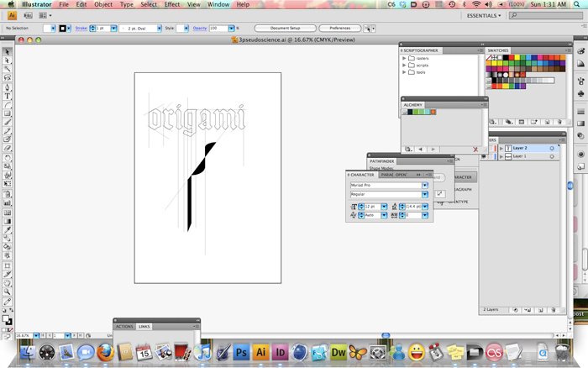
Task: Click the red X in Alchemy panel
Action: coord(475,150)
